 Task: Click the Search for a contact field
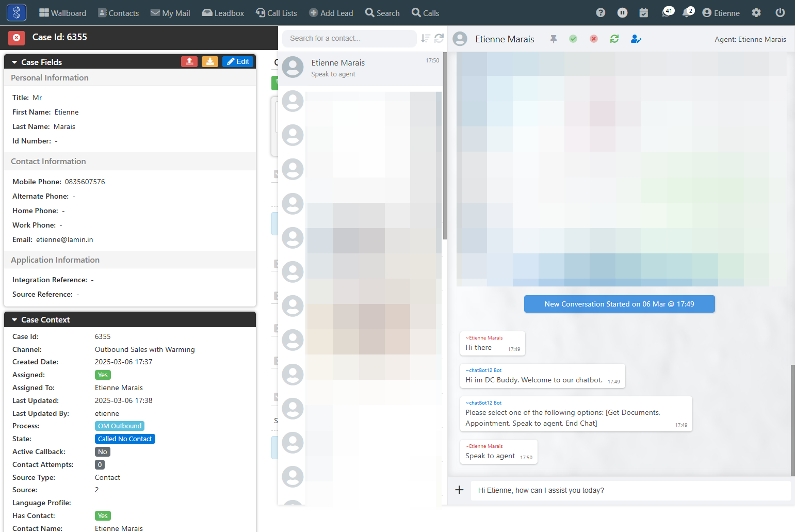[x=349, y=38]
